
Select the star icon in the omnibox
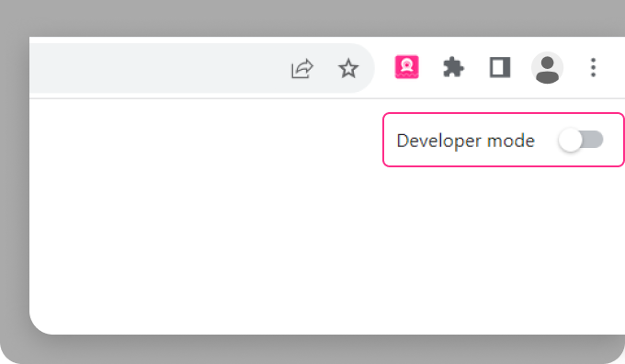pos(348,68)
